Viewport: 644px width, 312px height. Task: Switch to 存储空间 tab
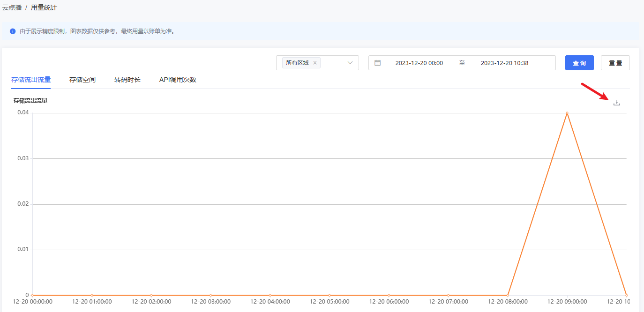pos(82,80)
